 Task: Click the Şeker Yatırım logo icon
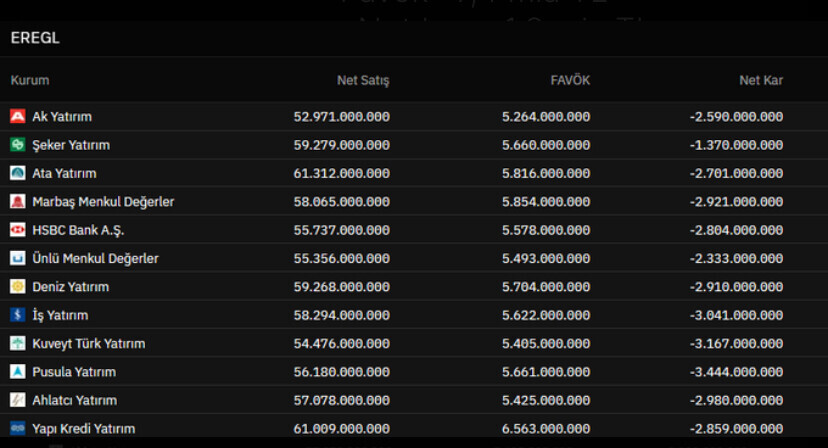tap(17, 145)
